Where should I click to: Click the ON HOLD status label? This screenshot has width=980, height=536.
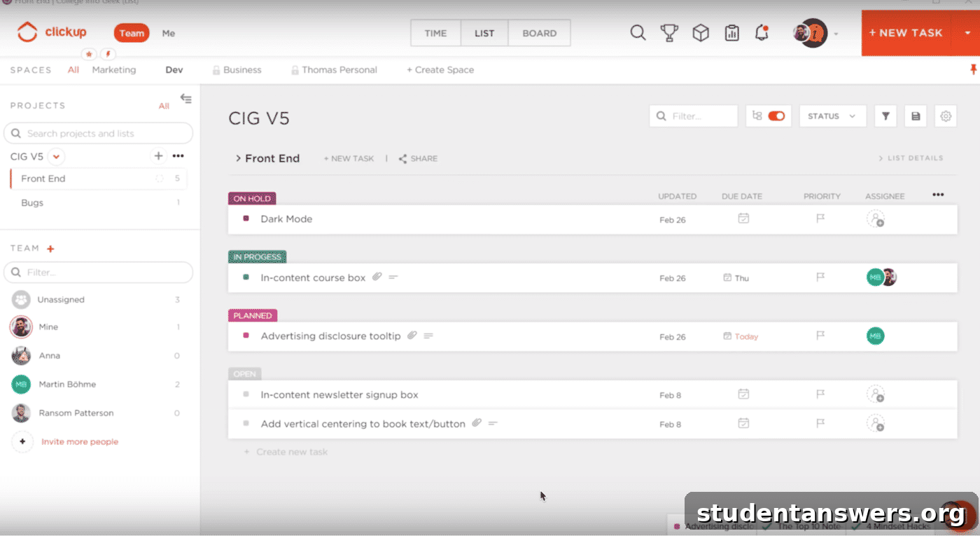pyautogui.click(x=252, y=198)
